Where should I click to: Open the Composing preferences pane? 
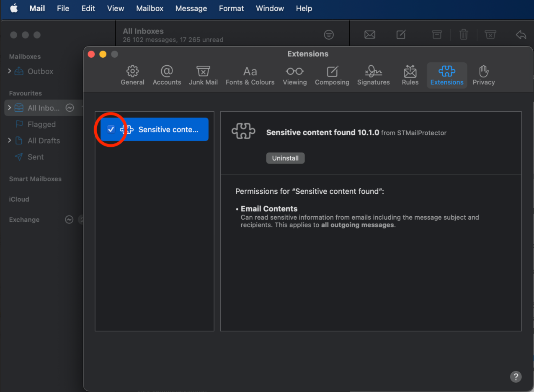pyautogui.click(x=332, y=76)
